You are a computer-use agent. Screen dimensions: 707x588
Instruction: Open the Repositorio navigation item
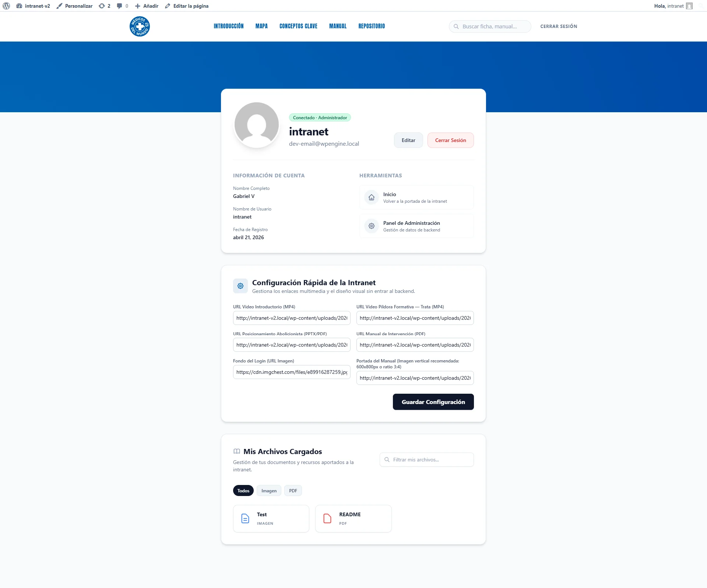372,26
